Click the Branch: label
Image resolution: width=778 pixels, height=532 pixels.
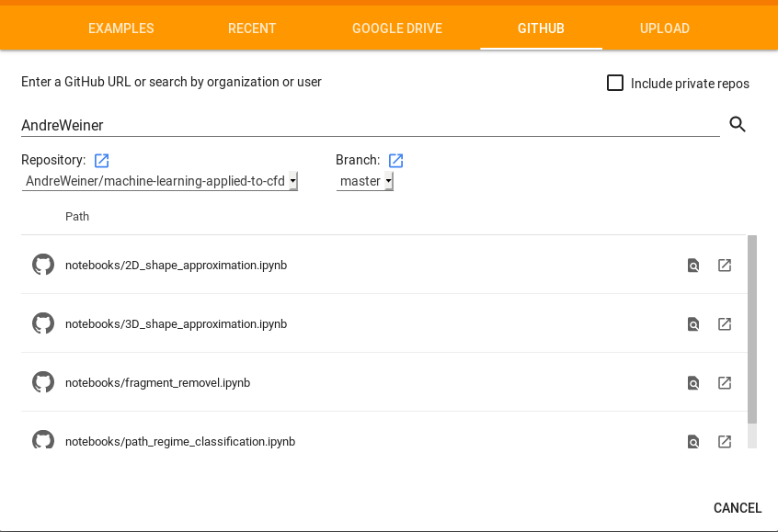point(358,160)
